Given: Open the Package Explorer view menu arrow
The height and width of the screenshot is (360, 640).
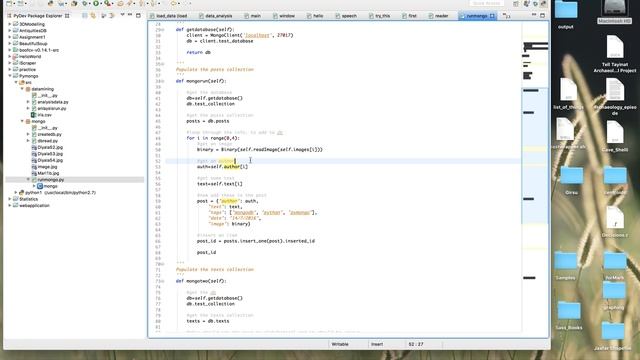Looking at the screenshot, I should click(x=122, y=16).
